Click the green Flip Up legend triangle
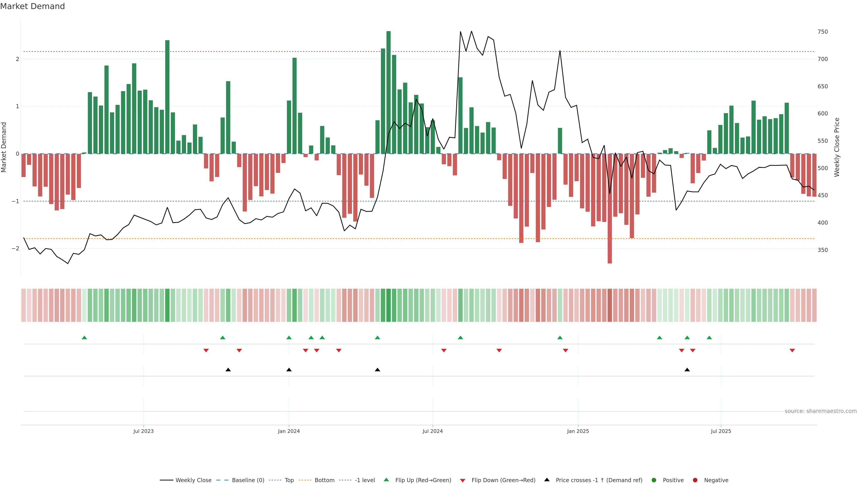 coord(386,480)
